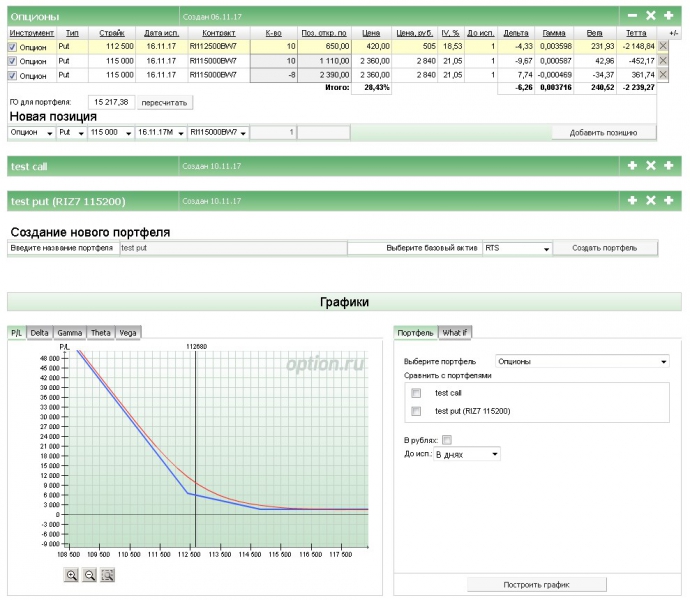This screenshot has width=690, height=600.
Task: Click the Добавить позицию button
Action: pyautogui.click(x=603, y=132)
